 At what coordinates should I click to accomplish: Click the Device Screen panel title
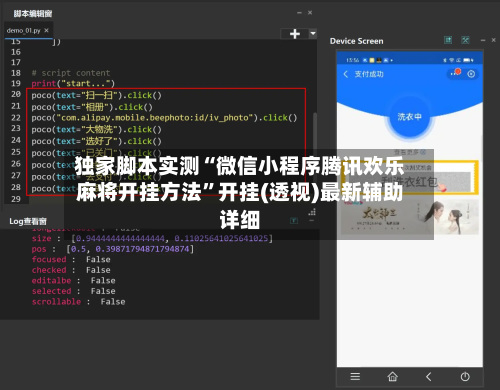[357, 41]
